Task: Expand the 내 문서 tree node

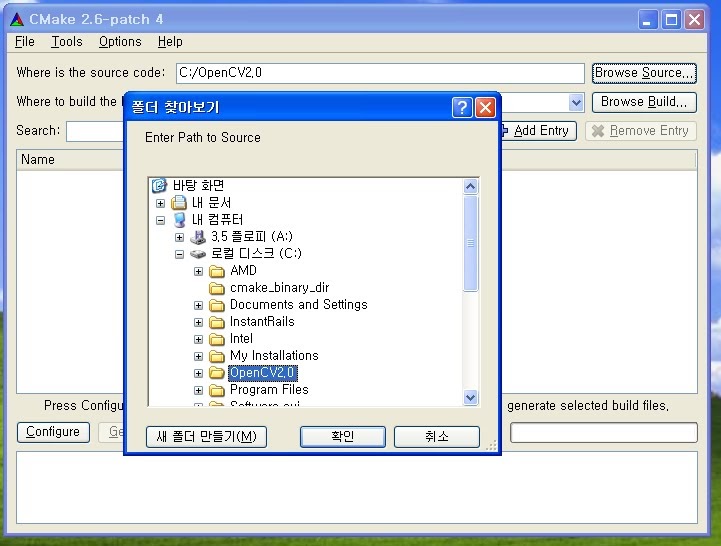Action: tap(160, 203)
